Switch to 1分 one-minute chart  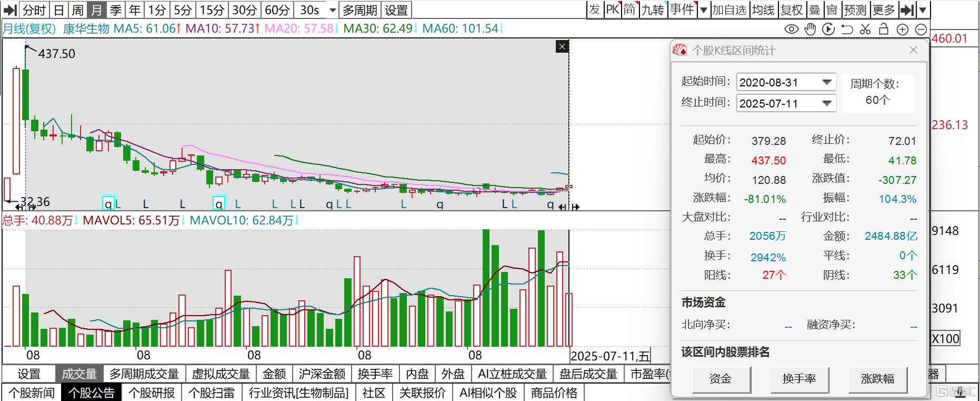point(157,10)
